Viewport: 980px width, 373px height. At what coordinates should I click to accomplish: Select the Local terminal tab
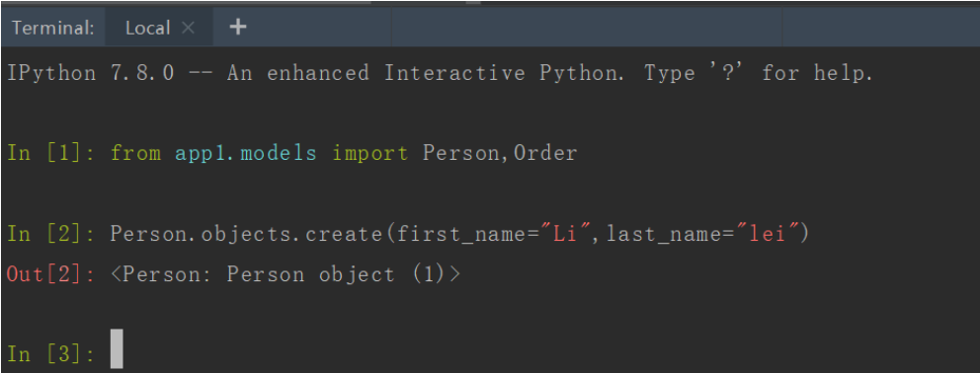point(159,28)
